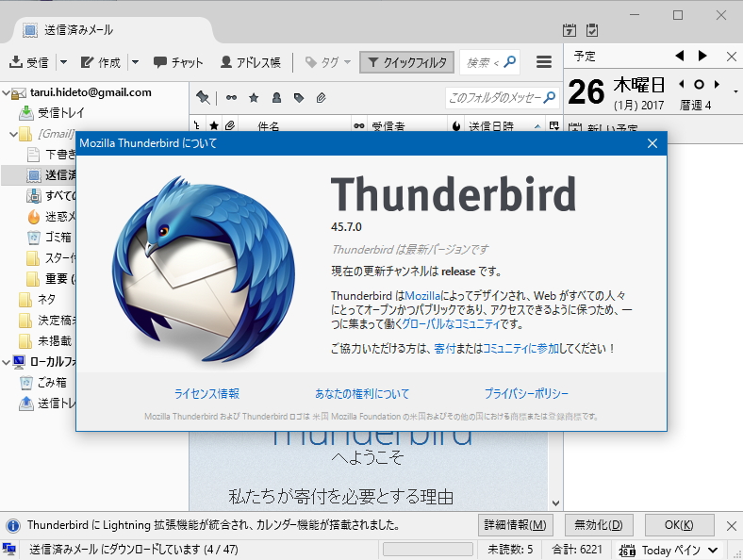Step forward one day small arrow
Screen dimensions: 743x560
[x=717, y=85]
